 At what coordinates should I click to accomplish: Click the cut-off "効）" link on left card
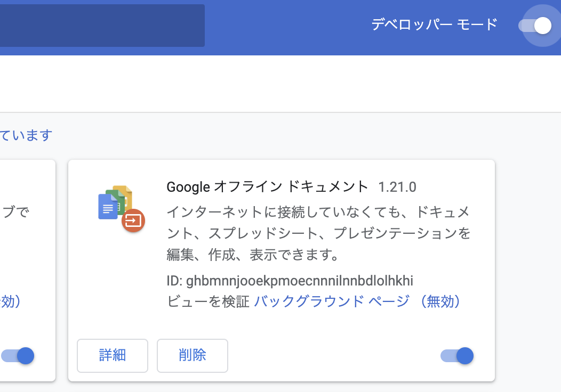11,301
